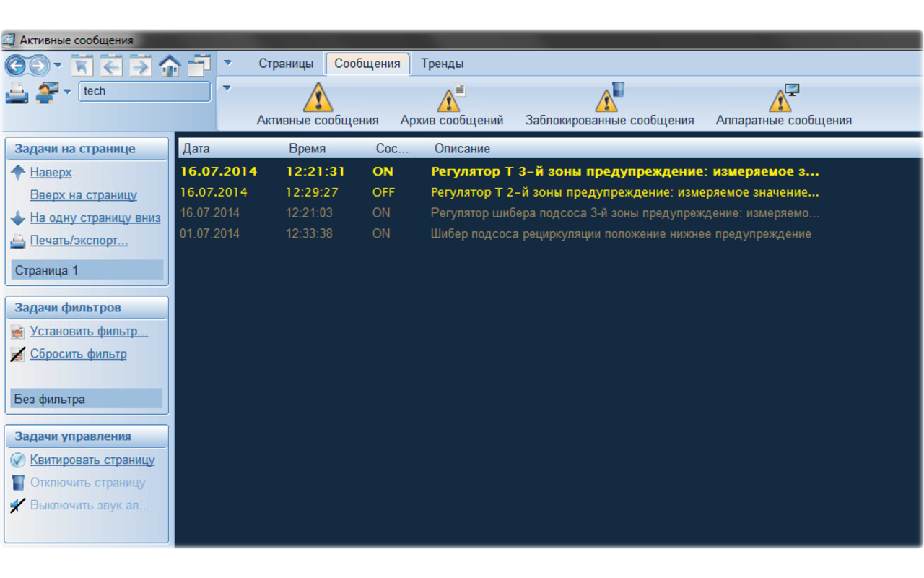
Task: Click the Квитировать страницу link
Action: click(x=92, y=460)
